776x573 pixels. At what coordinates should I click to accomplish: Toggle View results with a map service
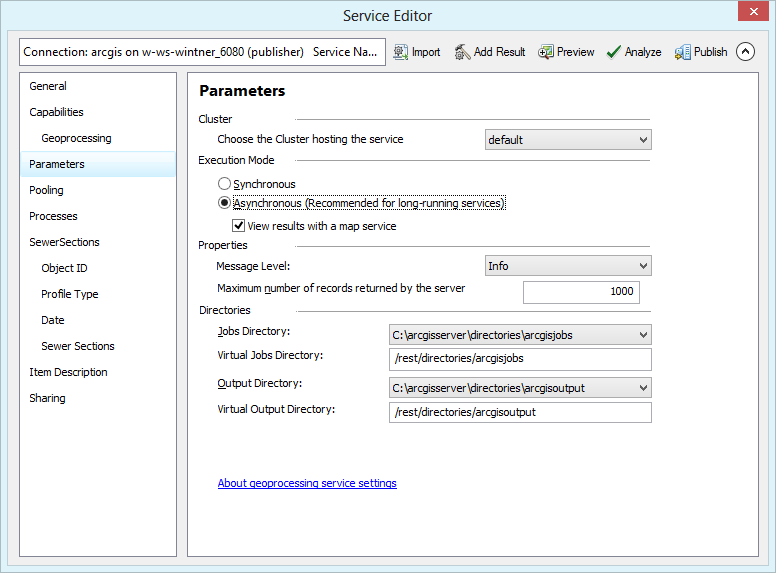[x=239, y=226]
